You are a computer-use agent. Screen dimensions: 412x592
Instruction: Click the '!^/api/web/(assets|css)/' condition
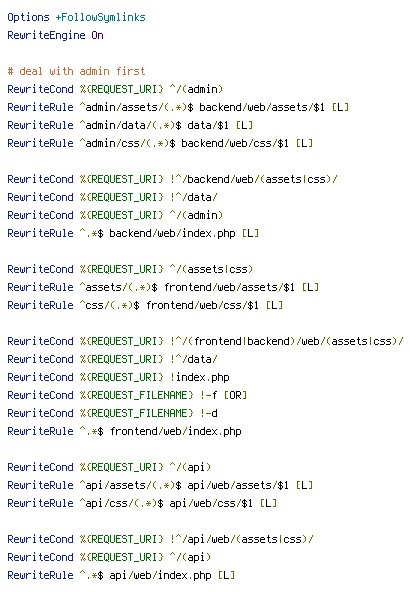point(242,539)
